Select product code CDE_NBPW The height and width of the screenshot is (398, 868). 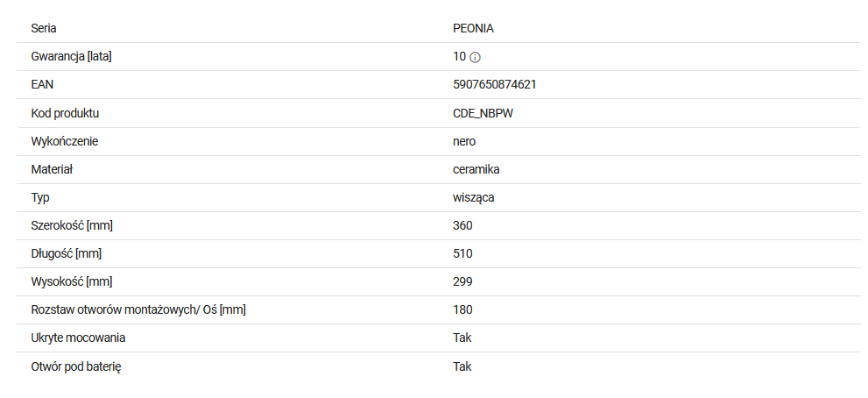click(x=483, y=114)
